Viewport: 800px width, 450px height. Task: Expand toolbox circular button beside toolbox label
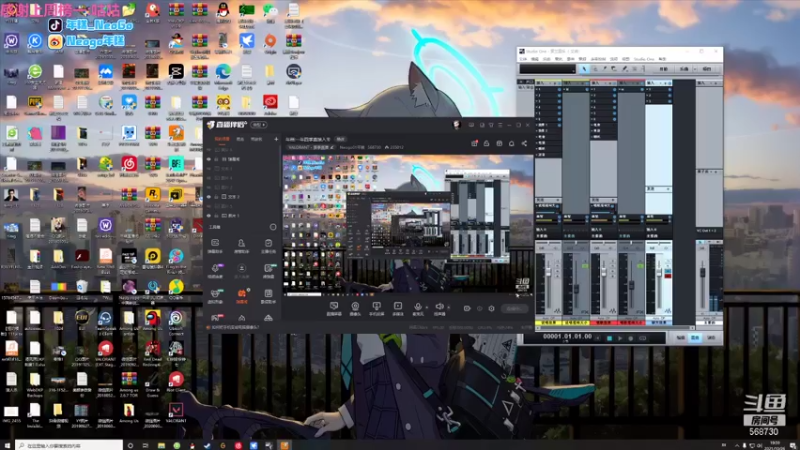pos(273,227)
